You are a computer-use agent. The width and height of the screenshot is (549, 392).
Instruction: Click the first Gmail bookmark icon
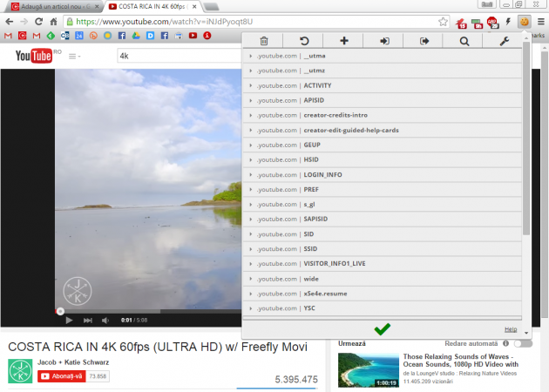(8, 36)
